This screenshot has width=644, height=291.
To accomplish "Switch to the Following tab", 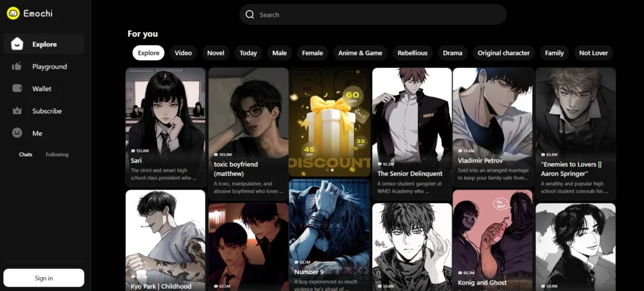I will tap(57, 154).
